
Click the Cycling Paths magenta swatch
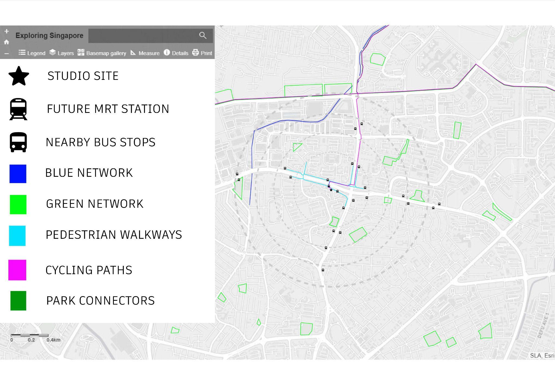click(17, 270)
